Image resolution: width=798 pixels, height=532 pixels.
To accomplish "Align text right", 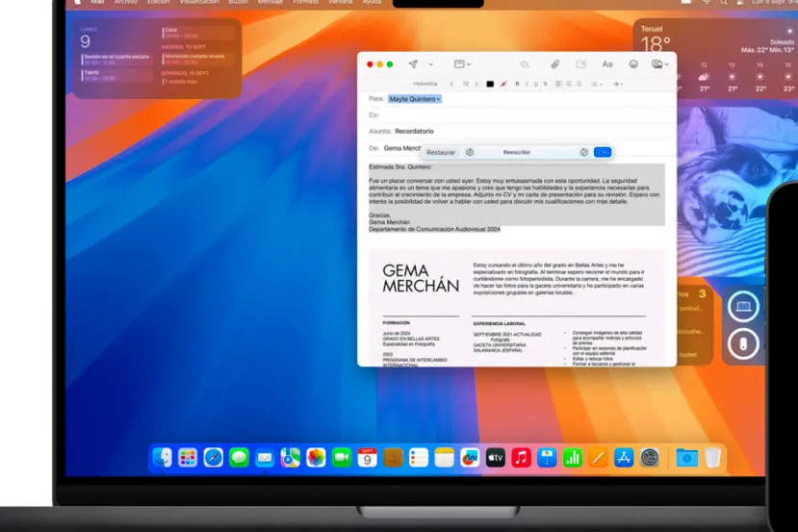I will 579,84.
